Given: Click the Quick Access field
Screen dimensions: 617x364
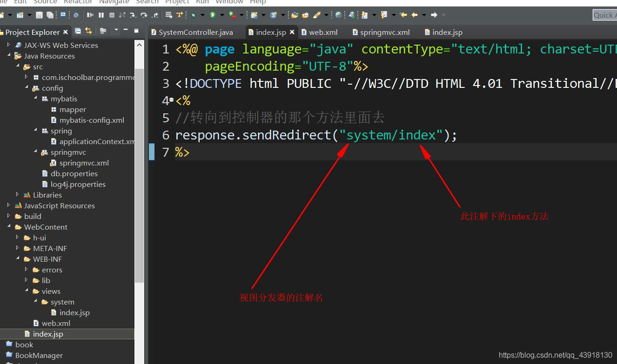Looking at the screenshot, I should pos(605,15).
